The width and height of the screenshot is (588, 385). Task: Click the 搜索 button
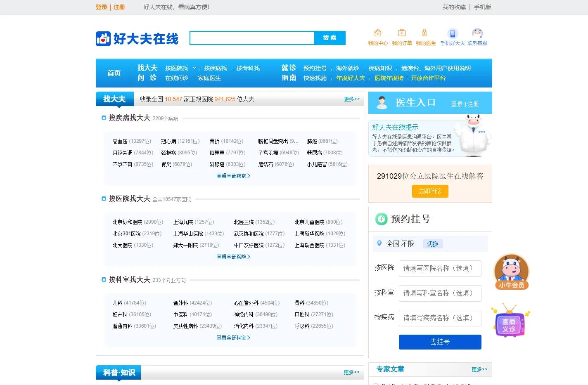[x=330, y=38]
